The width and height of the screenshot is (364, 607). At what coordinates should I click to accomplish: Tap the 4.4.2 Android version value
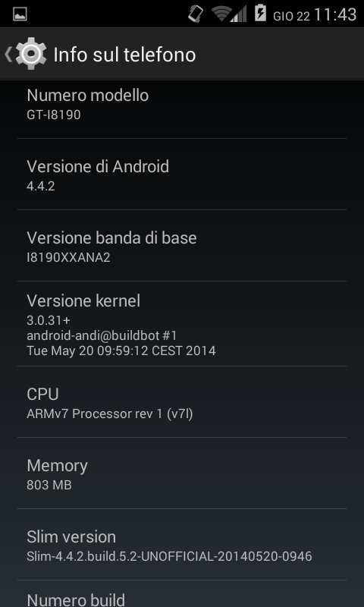click(41, 186)
